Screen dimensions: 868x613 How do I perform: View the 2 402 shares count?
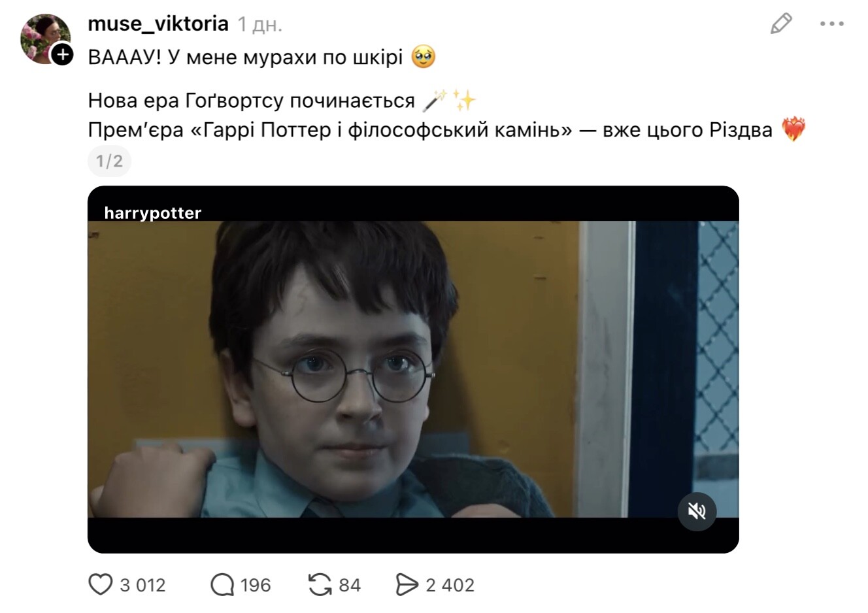coord(450,585)
